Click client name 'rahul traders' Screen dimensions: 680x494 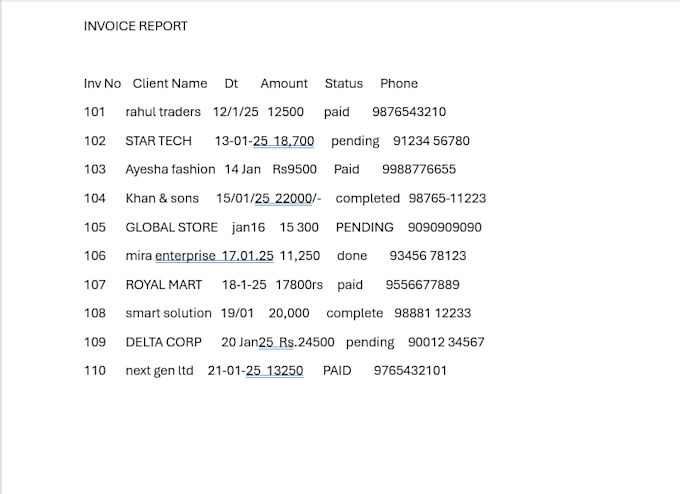(x=163, y=112)
